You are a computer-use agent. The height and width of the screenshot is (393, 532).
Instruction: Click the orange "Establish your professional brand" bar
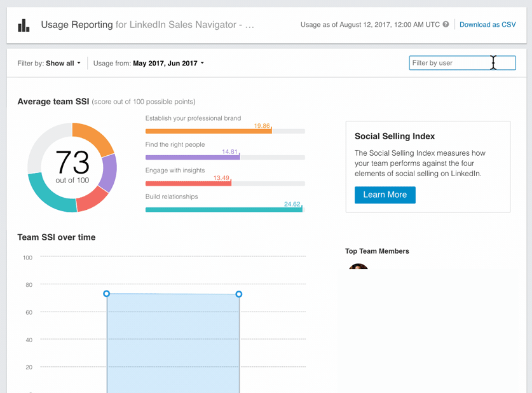pos(208,131)
